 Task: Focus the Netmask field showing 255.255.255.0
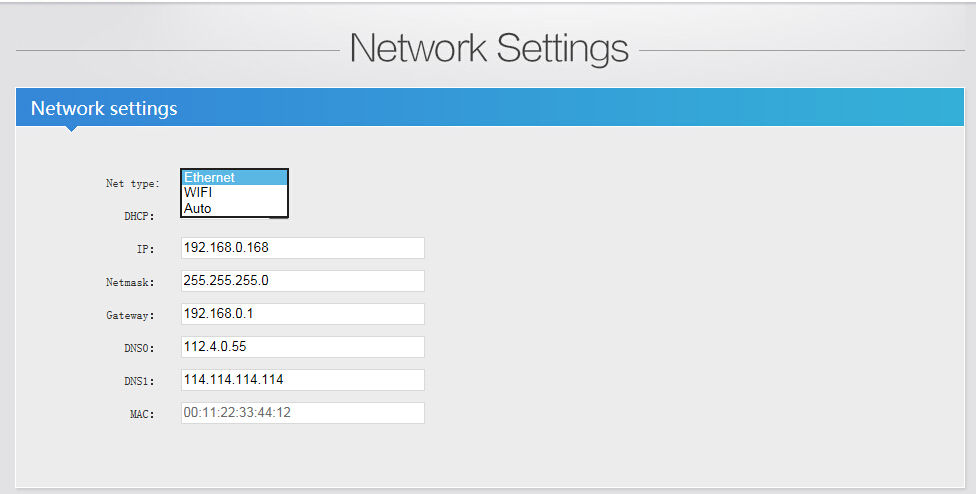click(302, 281)
